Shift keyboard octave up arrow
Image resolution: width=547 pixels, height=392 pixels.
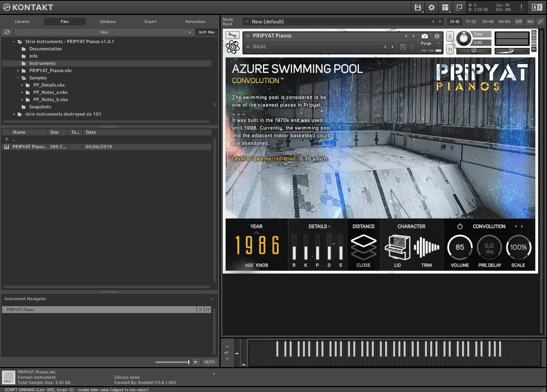(227, 346)
